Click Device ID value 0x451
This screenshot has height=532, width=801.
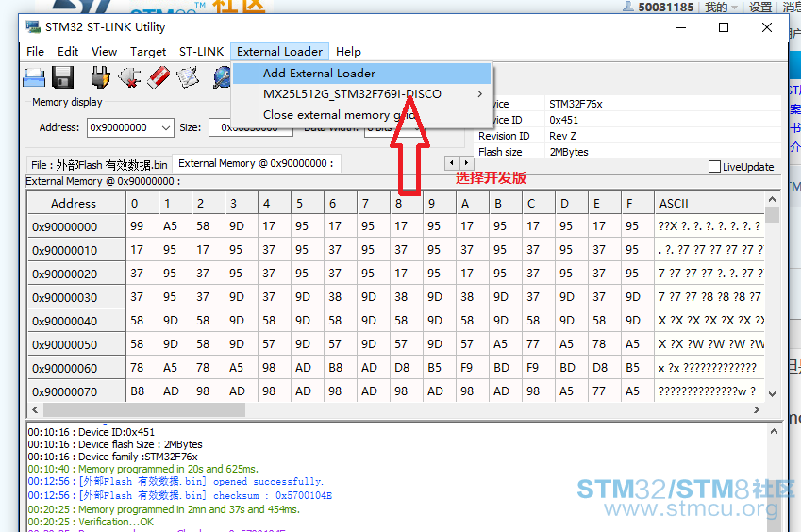click(x=563, y=120)
